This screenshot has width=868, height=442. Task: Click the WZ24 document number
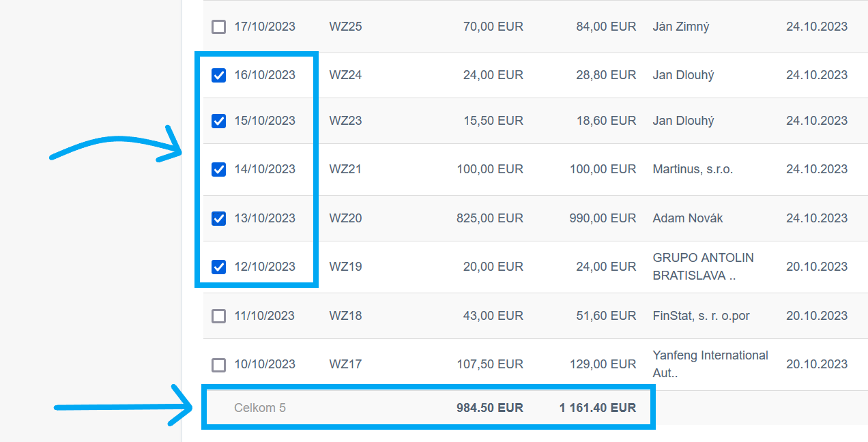[x=345, y=75]
